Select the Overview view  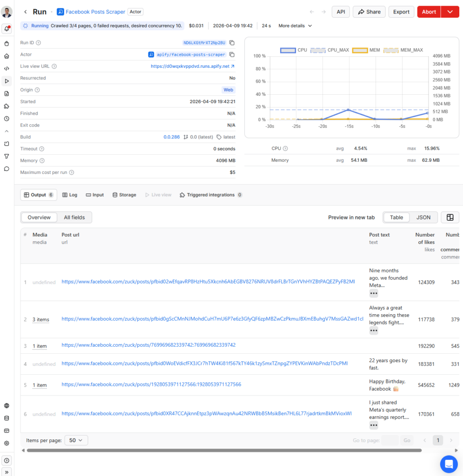(x=39, y=218)
